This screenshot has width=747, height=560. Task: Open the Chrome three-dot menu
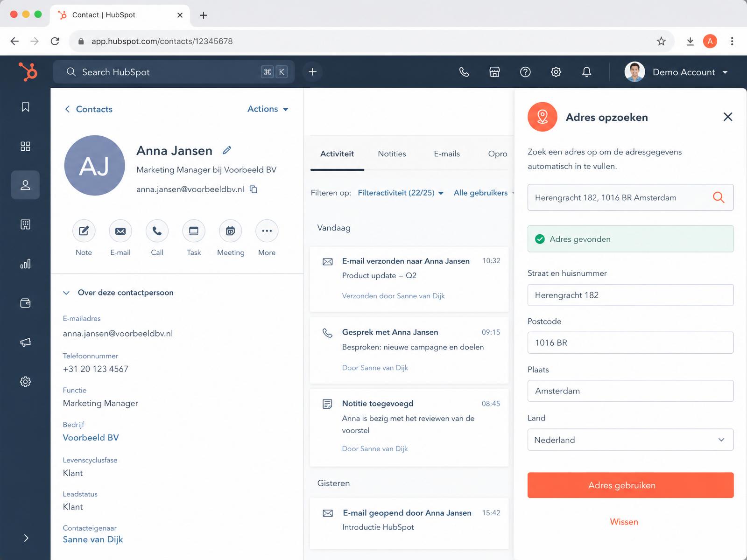point(732,41)
